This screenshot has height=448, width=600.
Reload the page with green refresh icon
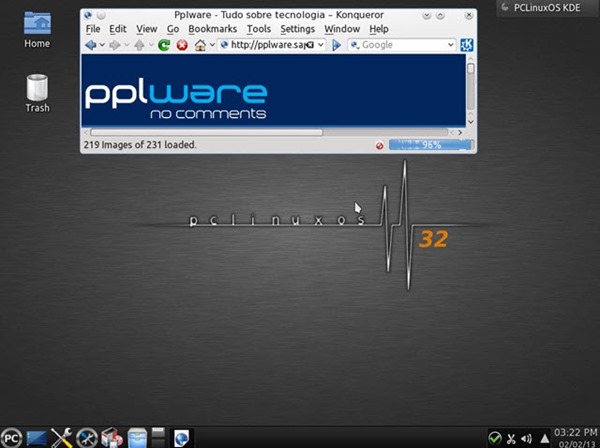tap(164, 45)
